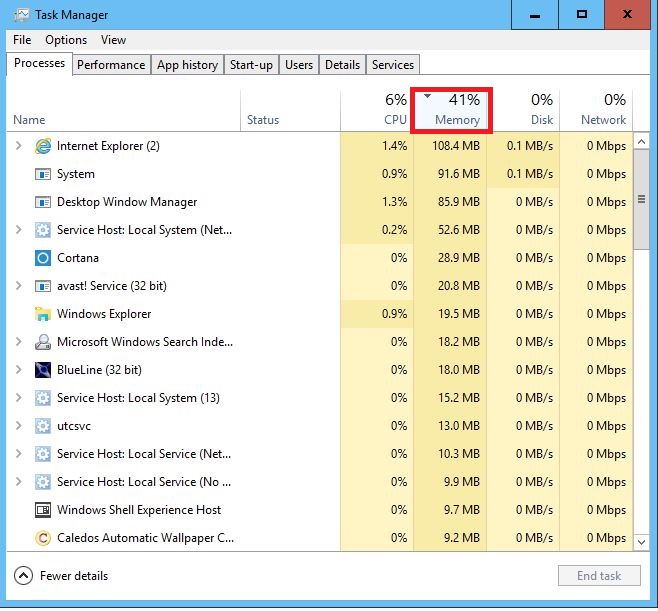Click the Service Host: Local Service (Net... gear icon
658x611 pixels.
(x=43, y=454)
